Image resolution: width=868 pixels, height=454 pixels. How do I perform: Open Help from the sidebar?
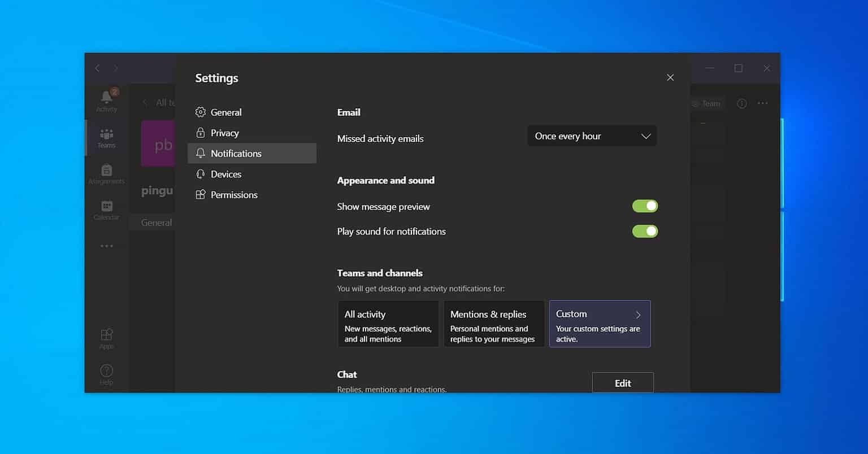106,374
